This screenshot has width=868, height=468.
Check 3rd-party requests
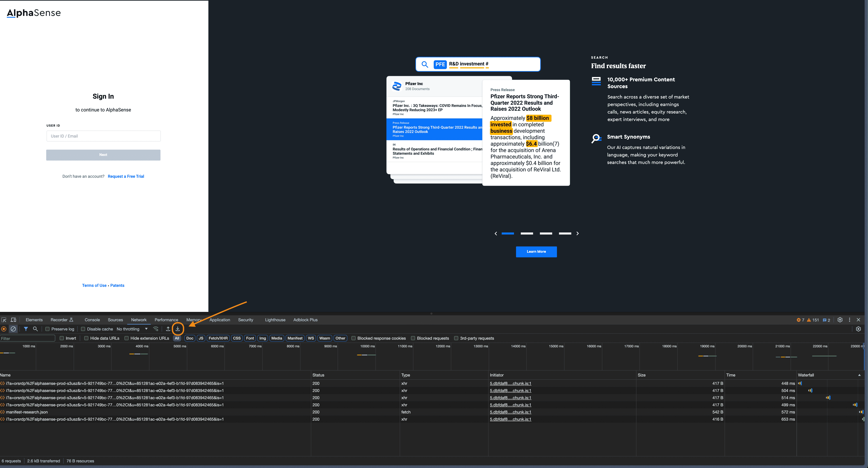(456, 338)
